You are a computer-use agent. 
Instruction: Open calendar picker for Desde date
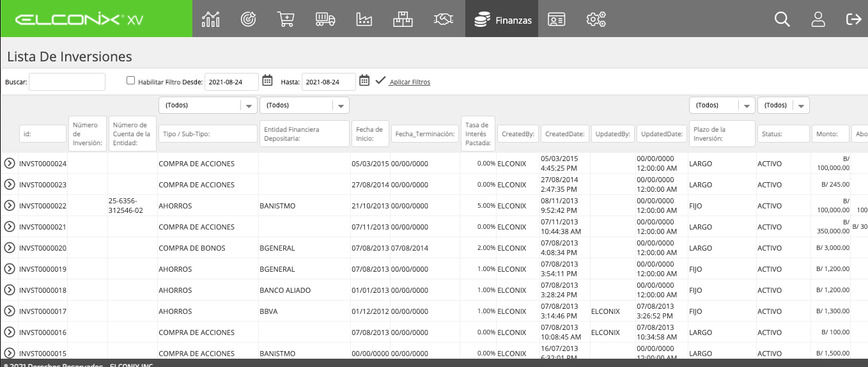click(268, 81)
